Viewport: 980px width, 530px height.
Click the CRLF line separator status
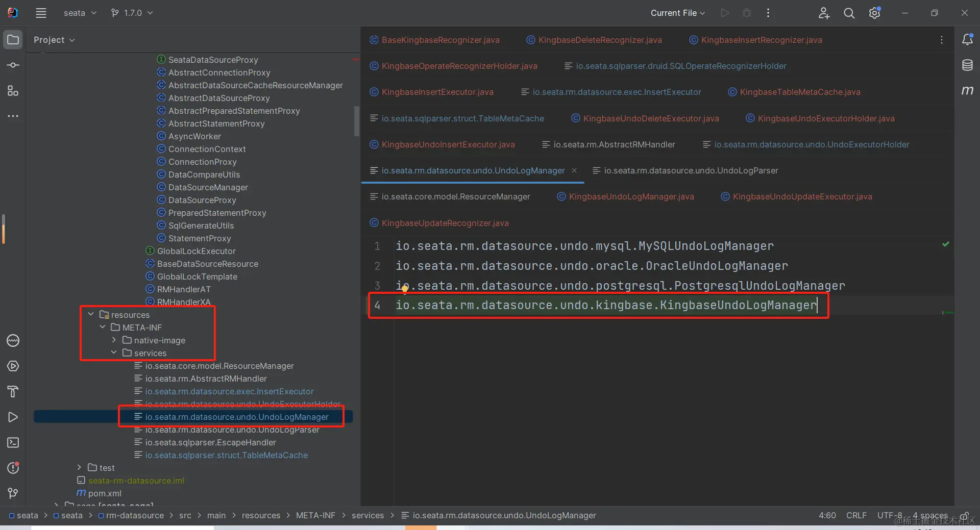(856, 516)
